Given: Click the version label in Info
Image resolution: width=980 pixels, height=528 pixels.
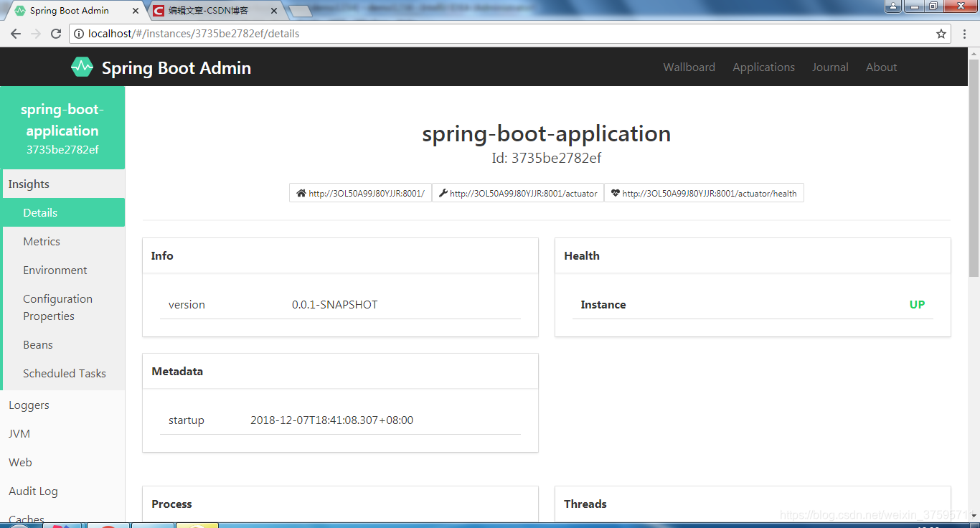Looking at the screenshot, I should [187, 304].
